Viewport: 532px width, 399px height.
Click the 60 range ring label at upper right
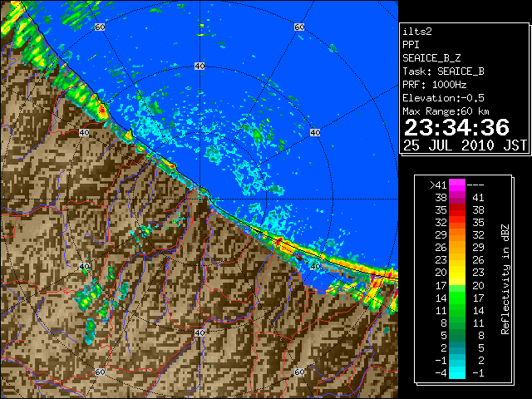click(x=299, y=27)
